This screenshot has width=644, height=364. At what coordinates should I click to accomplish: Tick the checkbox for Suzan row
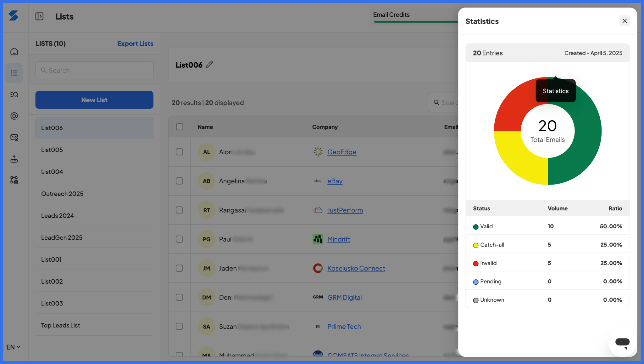180,327
